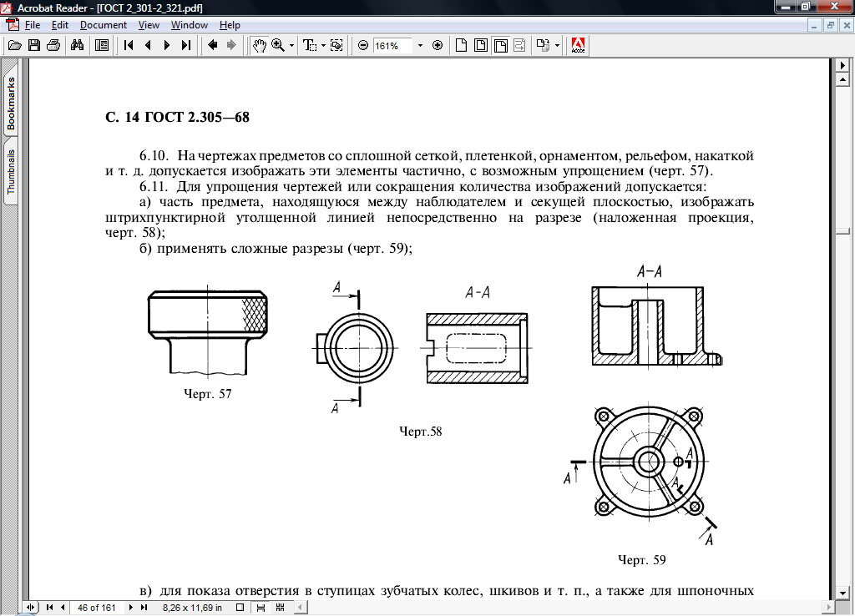The image size is (855, 616).
Task: Restore the document window inside Acrobat
Action: (831, 25)
